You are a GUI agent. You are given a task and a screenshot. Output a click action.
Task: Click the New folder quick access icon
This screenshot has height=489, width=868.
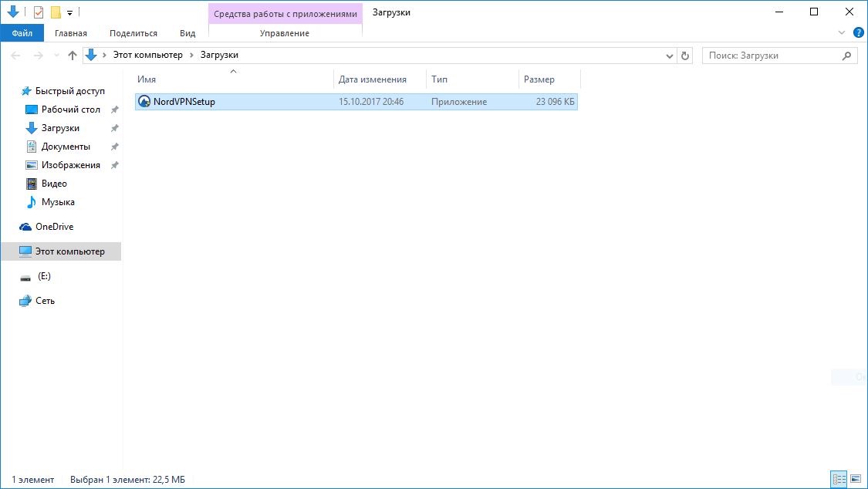[x=56, y=12]
